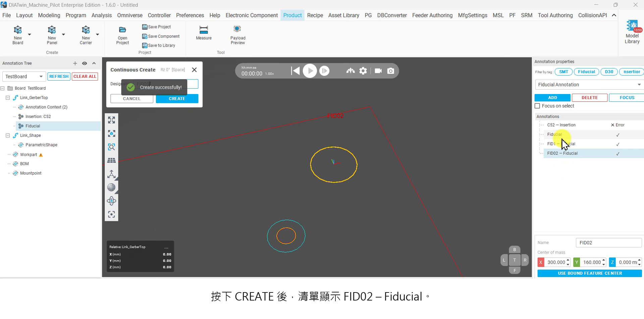Click Save to Library in the ribbon
Screen dimensions: 644x319
point(158,45)
